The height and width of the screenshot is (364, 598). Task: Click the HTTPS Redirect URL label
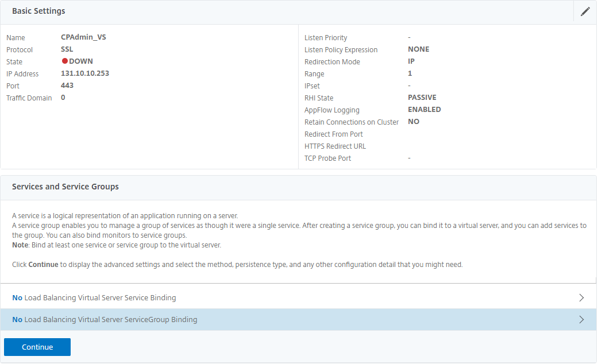[335, 146]
